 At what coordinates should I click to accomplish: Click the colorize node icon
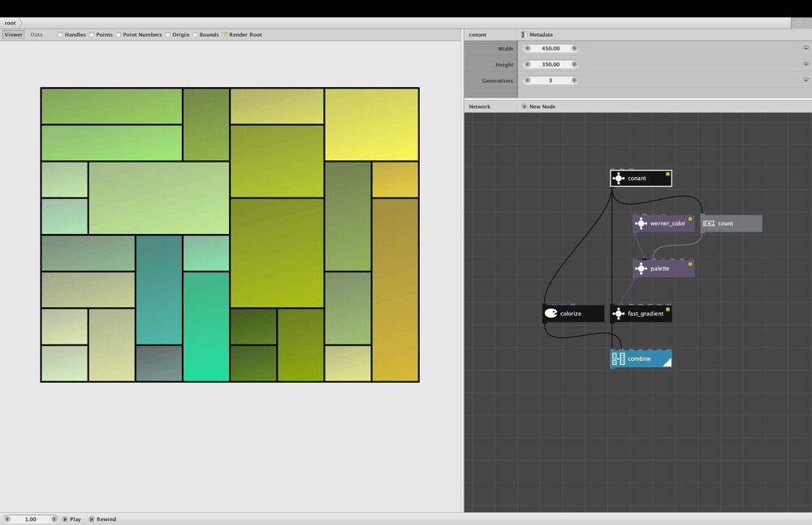pyautogui.click(x=551, y=314)
